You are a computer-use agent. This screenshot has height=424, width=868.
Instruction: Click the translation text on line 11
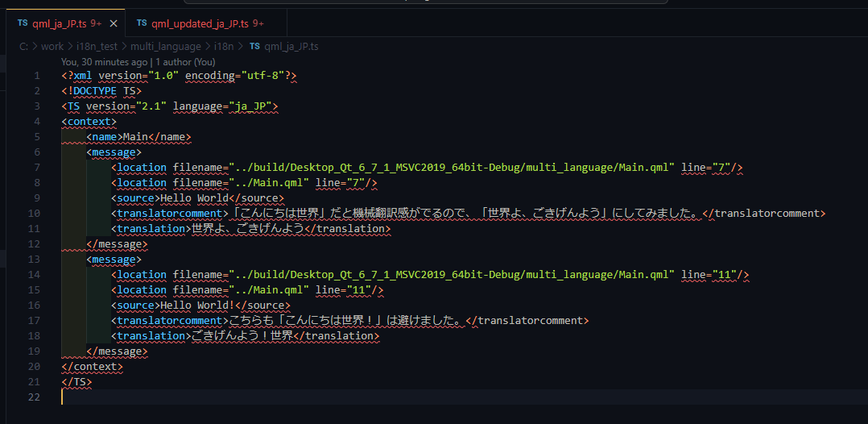point(248,229)
